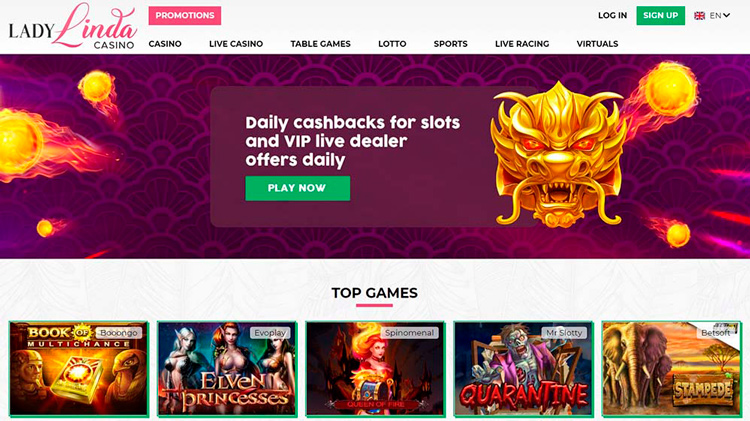
Task: Go to the LIVE CASINO section
Action: pos(236,44)
